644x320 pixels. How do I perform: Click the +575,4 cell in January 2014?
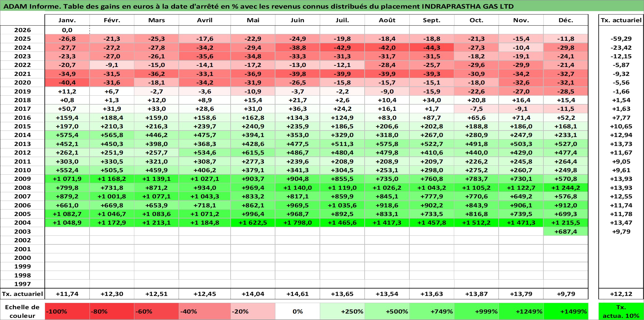click(x=67, y=135)
